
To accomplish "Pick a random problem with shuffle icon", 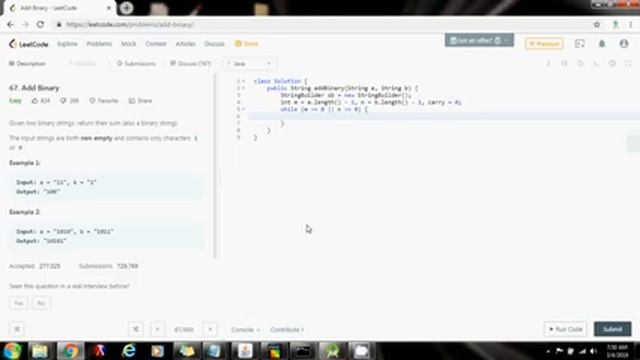I will tap(136, 329).
